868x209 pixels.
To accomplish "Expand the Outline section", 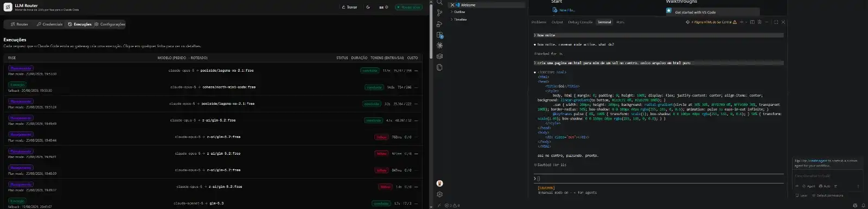I will (x=459, y=12).
